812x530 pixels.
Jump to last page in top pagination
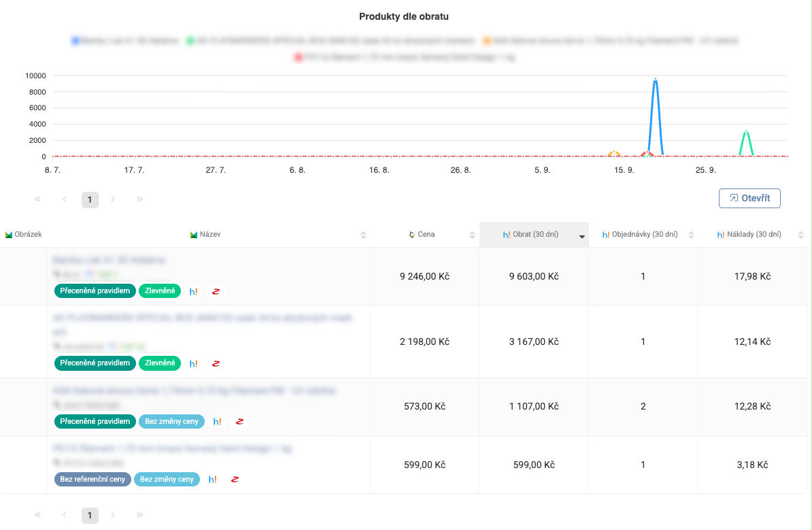tap(139, 199)
